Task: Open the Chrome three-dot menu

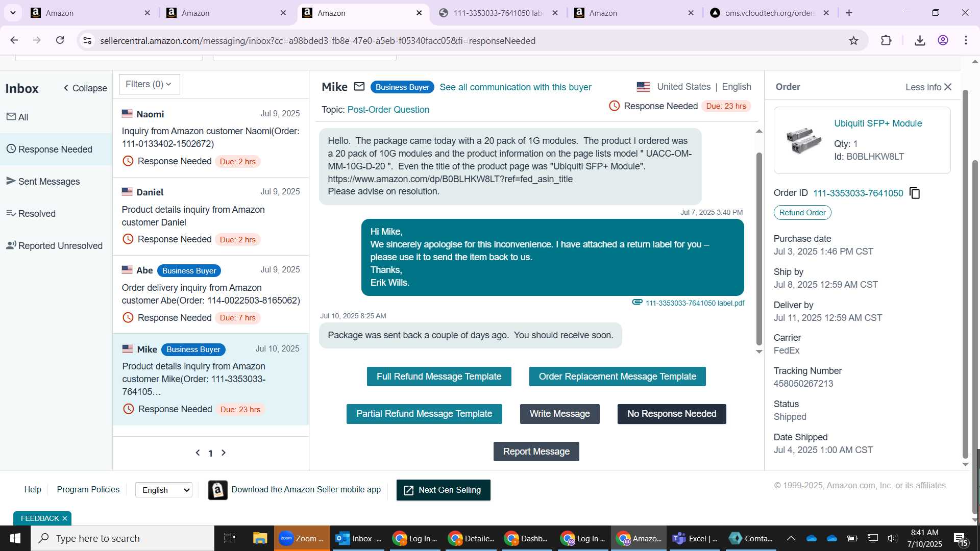Action: pyautogui.click(x=966, y=41)
